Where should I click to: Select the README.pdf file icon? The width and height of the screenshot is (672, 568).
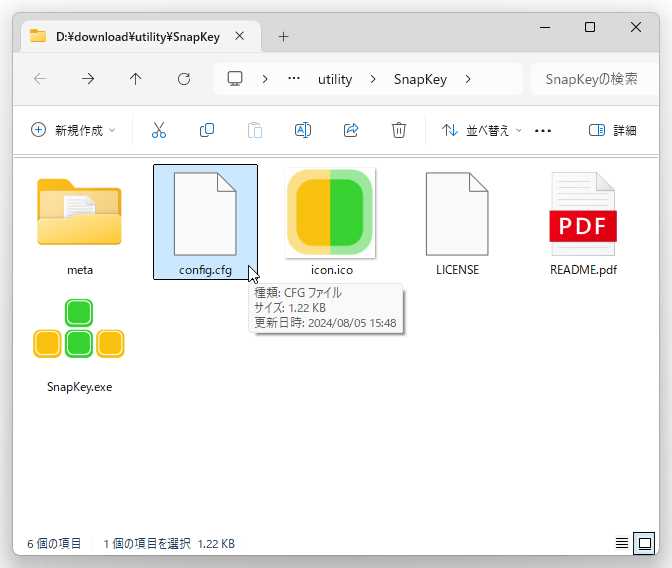point(583,214)
